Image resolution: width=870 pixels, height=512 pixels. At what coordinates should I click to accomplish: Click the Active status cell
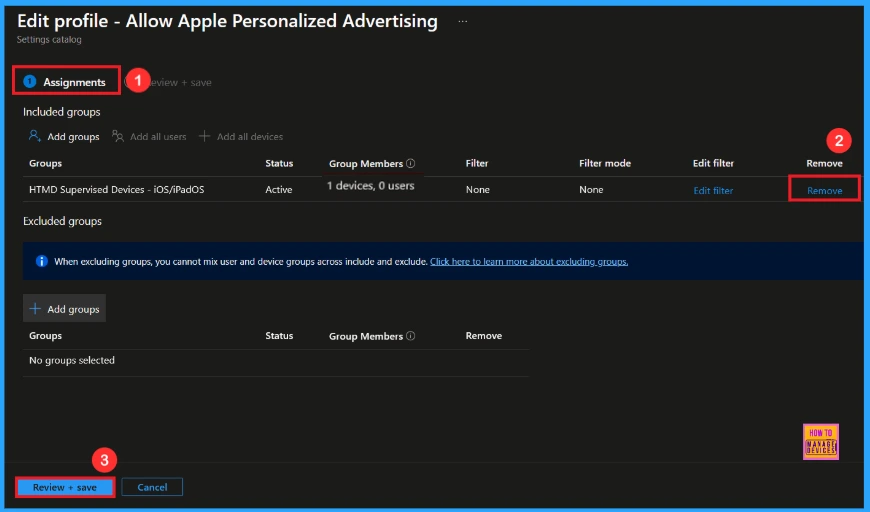pos(279,190)
